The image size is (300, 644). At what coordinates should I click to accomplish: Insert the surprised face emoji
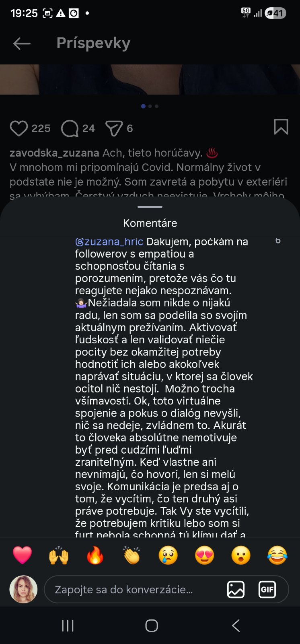click(x=241, y=555)
